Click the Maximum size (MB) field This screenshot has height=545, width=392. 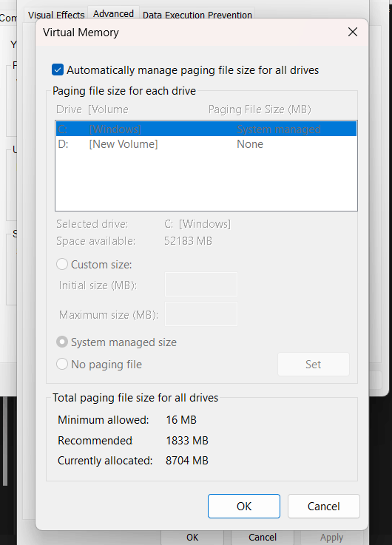point(201,314)
